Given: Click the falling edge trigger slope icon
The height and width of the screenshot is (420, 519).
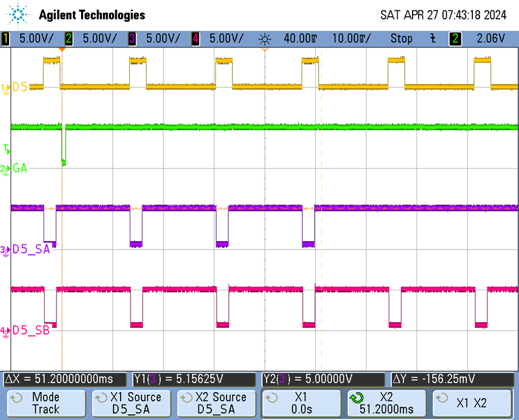Looking at the screenshot, I should [x=433, y=38].
